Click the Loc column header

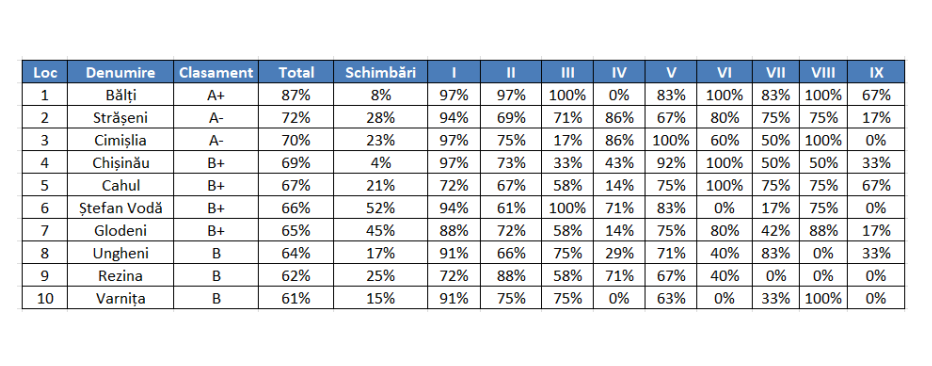(45, 72)
